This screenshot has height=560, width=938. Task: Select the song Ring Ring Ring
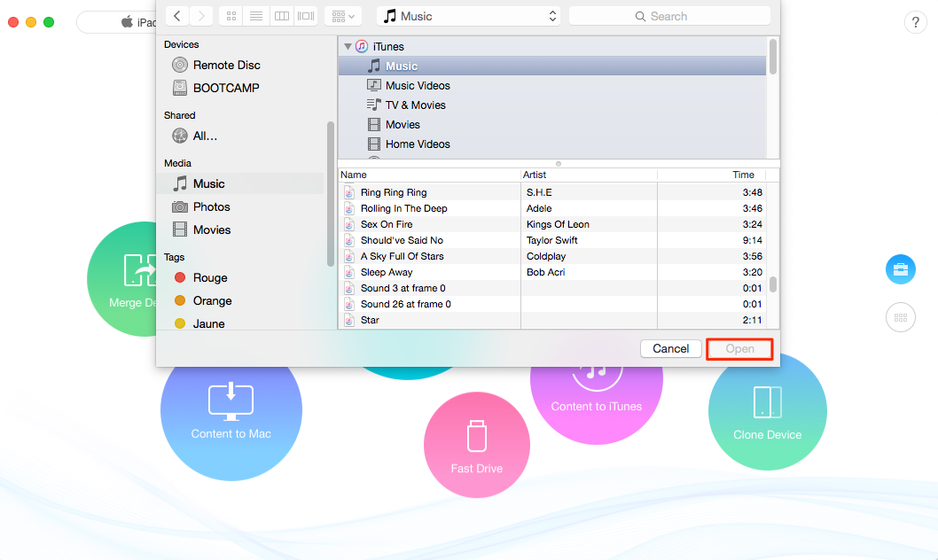click(x=394, y=192)
